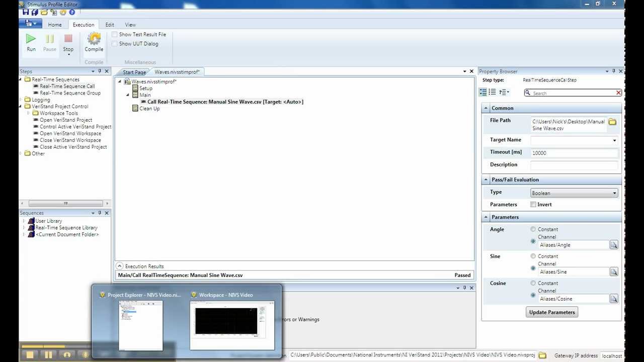Select Channel radio for Sine
Screen dimensions: 644x362
[533, 268]
